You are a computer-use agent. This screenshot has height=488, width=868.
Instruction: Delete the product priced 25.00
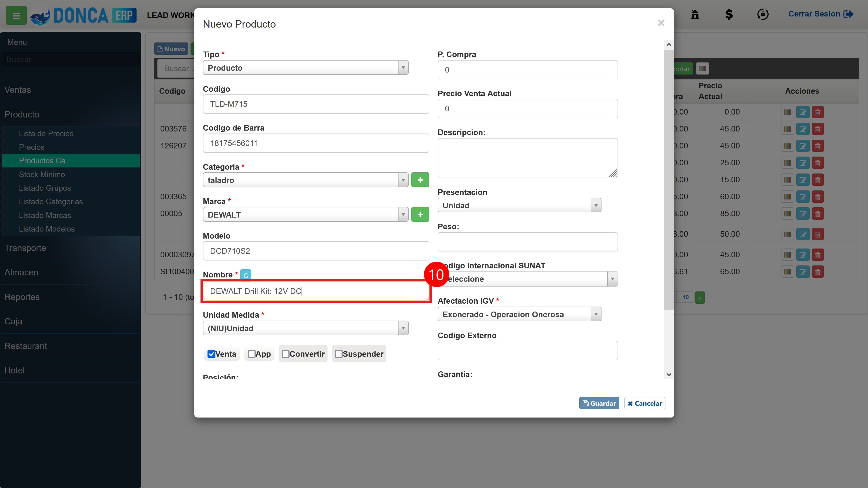pyautogui.click(x=818, y=163)
